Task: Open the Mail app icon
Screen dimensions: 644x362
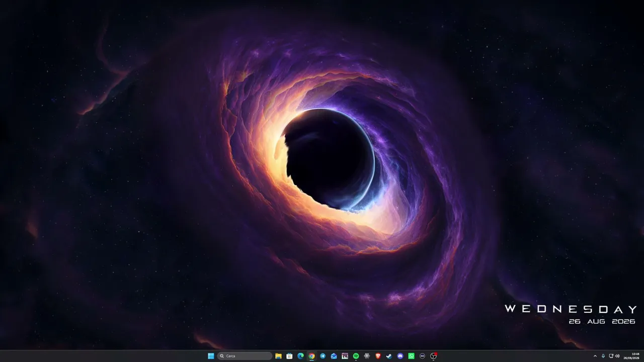Action: click(x=334, y=356)
